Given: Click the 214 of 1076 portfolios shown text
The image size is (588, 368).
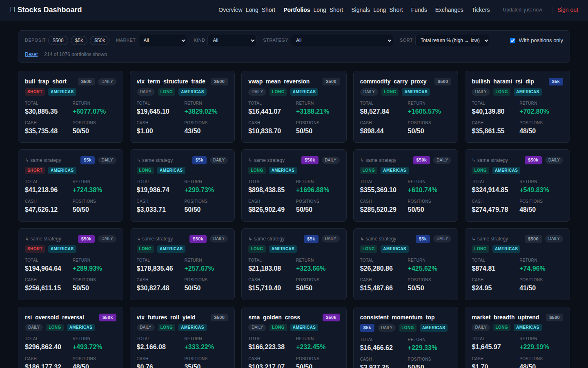Looking at the screenshot, I should pos(76,54).
